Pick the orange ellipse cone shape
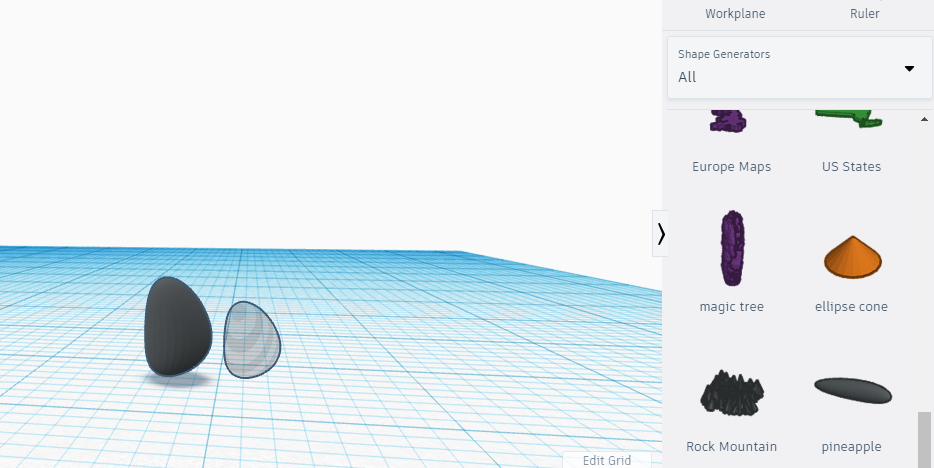934x468 pixels. click(x=852, y=257)
